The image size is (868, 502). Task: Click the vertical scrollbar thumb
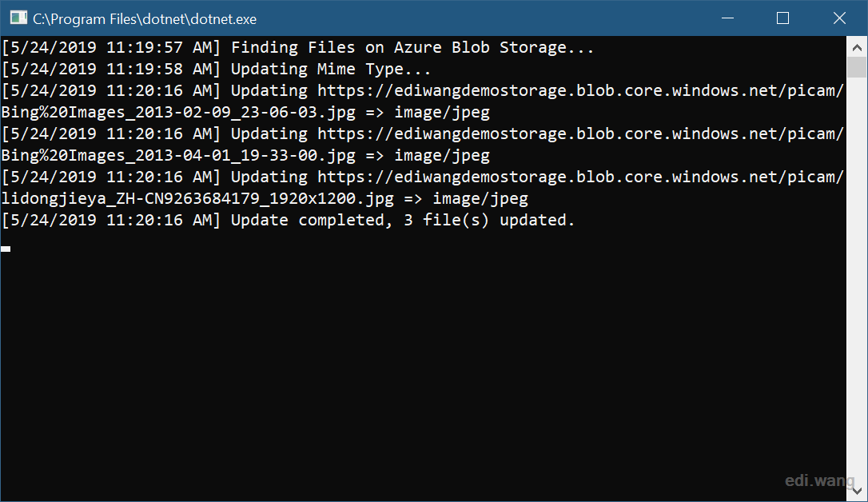click(857, 67)
